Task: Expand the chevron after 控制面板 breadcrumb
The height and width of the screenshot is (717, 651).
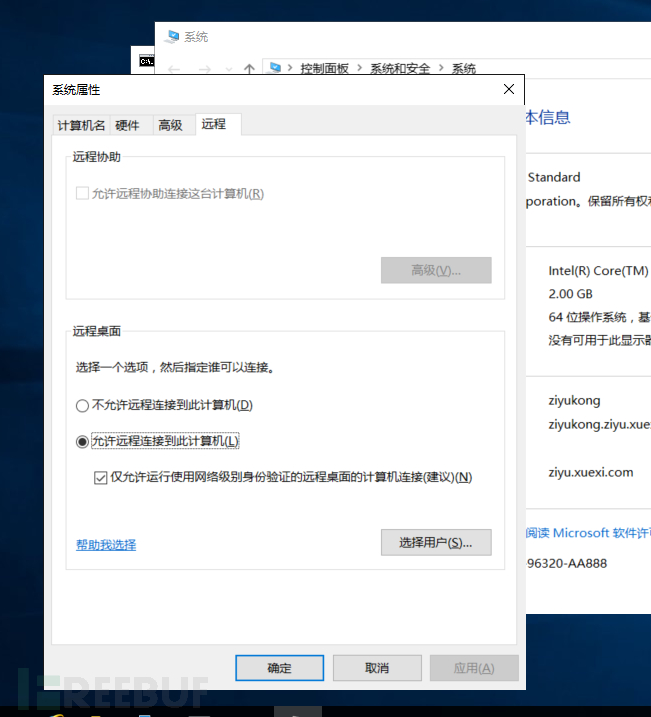Action: coord(359,68)
